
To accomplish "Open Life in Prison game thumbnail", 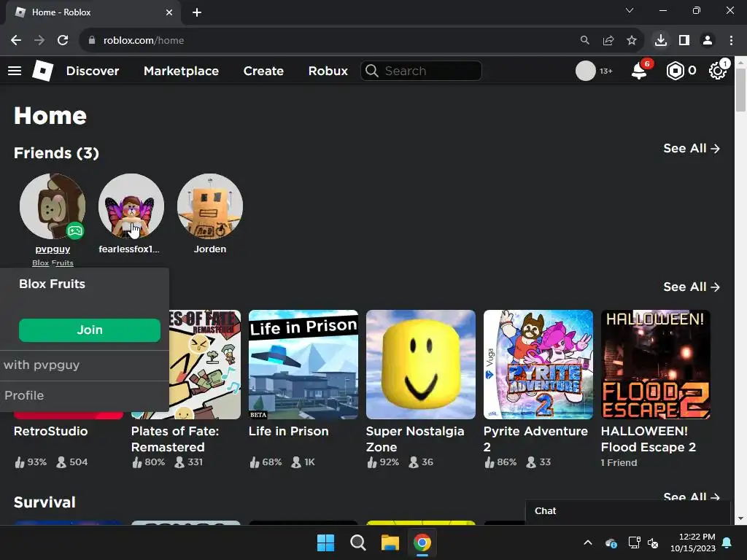I will [x=303, y=365].
